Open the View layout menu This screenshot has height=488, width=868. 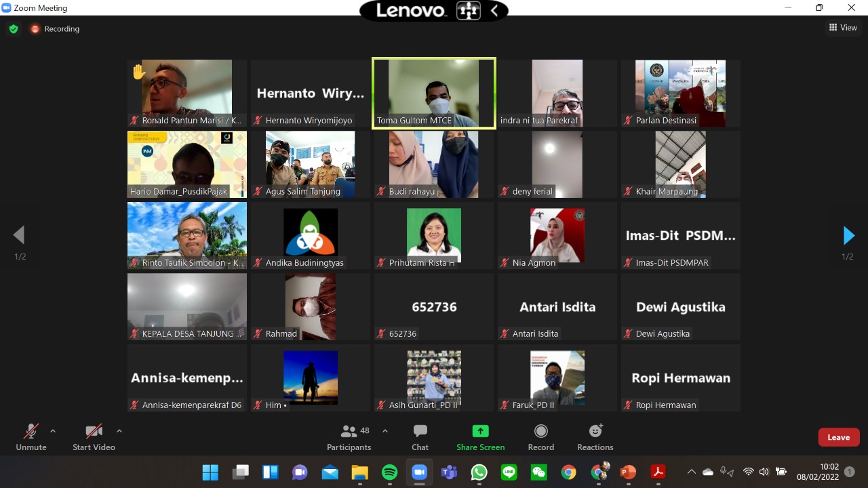pos(843,28)
